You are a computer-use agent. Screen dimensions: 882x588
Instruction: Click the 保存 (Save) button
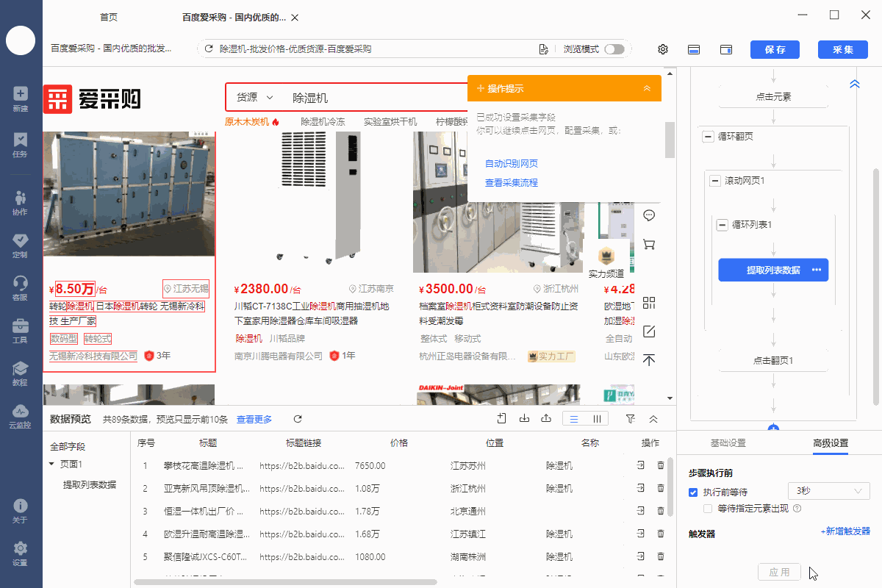click(775, 49)
